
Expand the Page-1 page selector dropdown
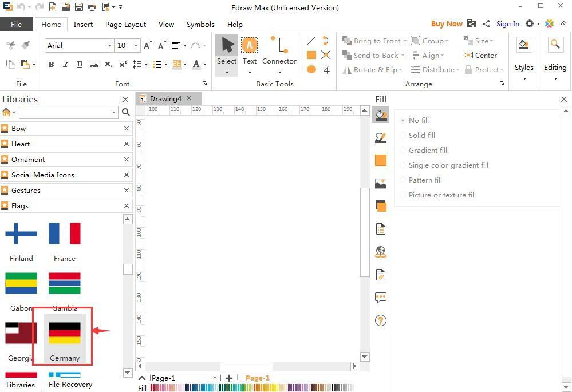pos(215,378)
